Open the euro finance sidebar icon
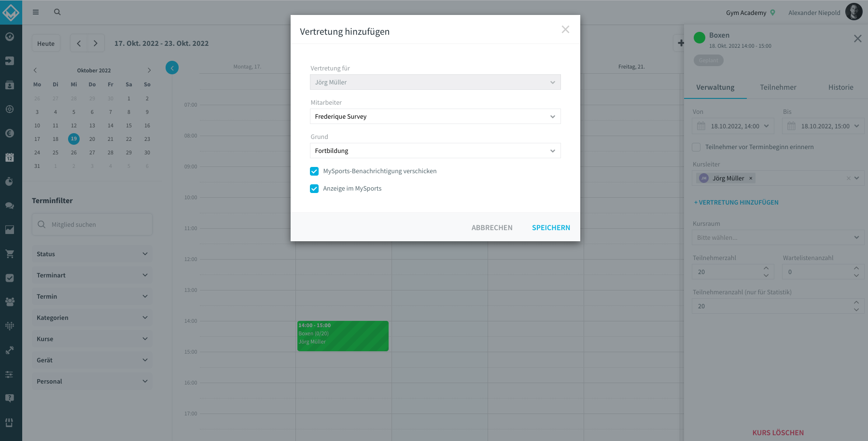The height and width of the screenshot is (441, 868). (x=10, y=133)
